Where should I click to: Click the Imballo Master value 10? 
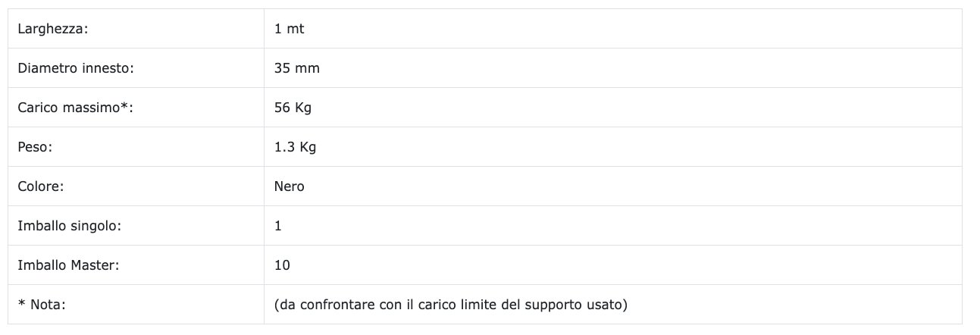coord(282,265)
